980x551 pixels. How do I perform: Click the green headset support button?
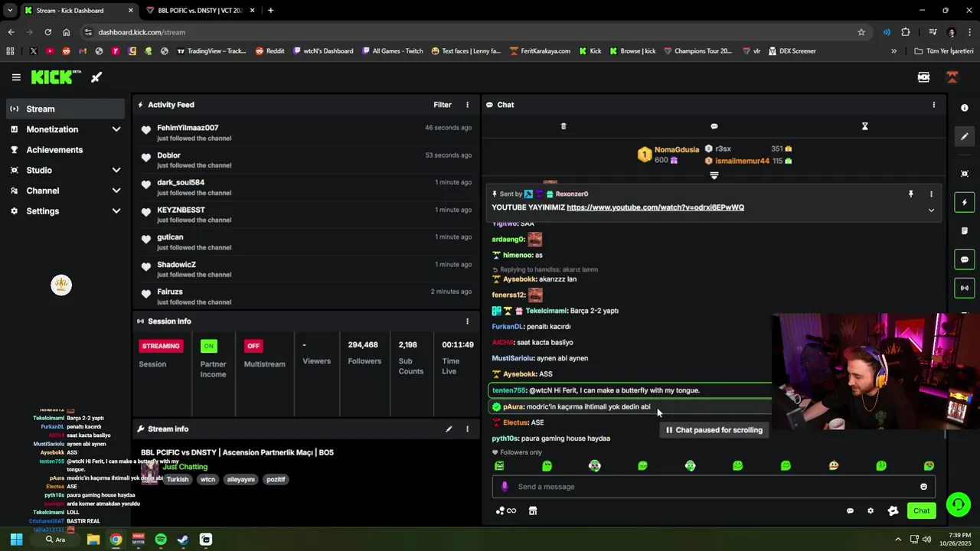(958, 504)
